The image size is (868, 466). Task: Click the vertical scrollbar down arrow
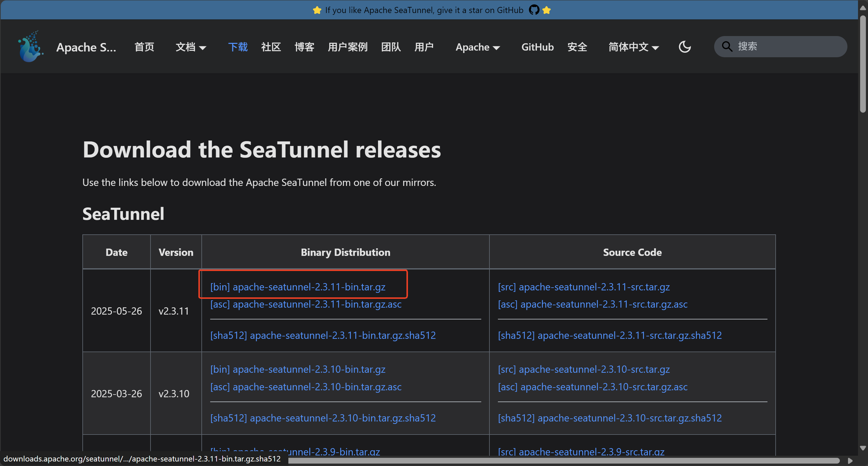[x=863, y=448]
